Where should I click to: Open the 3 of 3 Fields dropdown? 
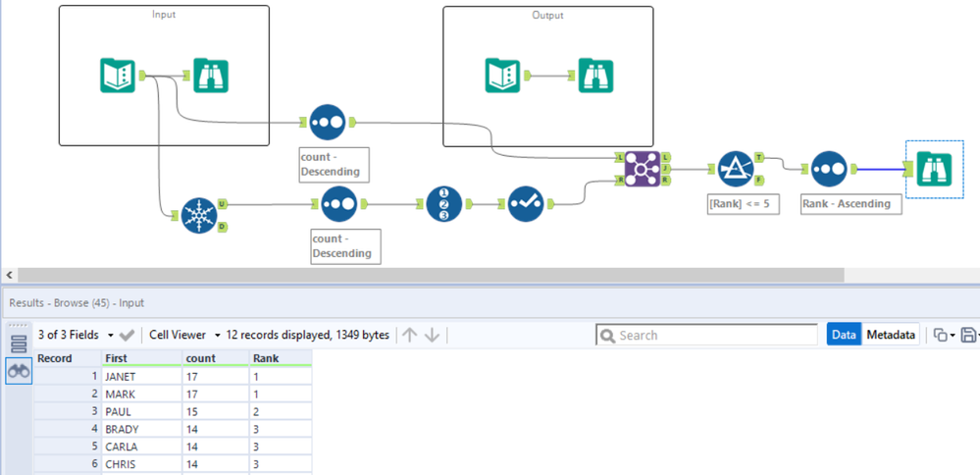pos(76,335)
